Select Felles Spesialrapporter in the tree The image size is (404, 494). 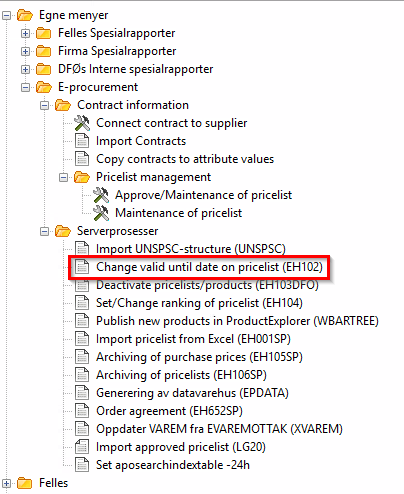coord(116,33)
